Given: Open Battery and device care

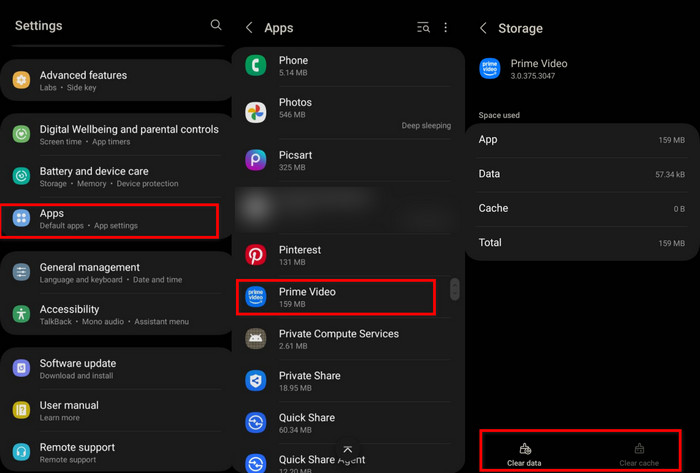Looking at the screenshot, I should [x=116, y=177].
